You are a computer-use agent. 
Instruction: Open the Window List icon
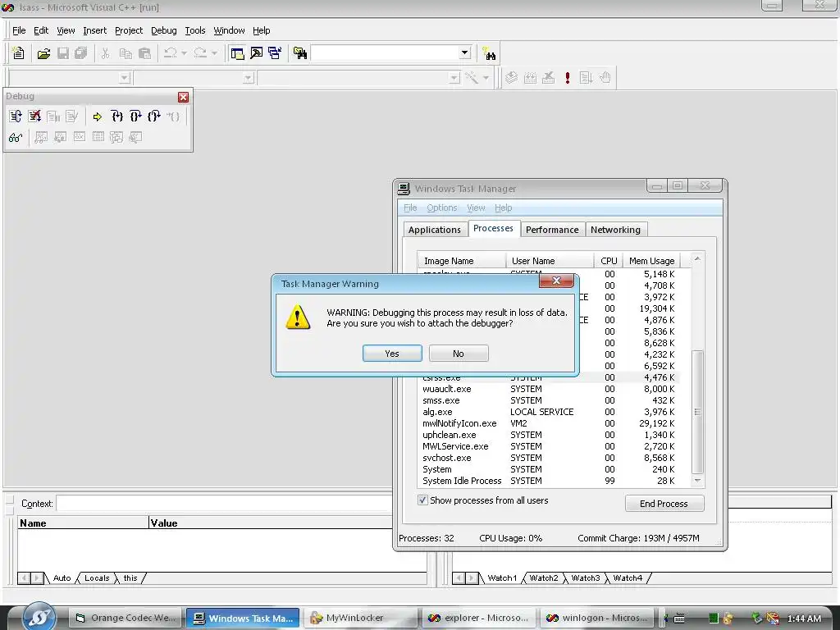[x=275, y=53]
